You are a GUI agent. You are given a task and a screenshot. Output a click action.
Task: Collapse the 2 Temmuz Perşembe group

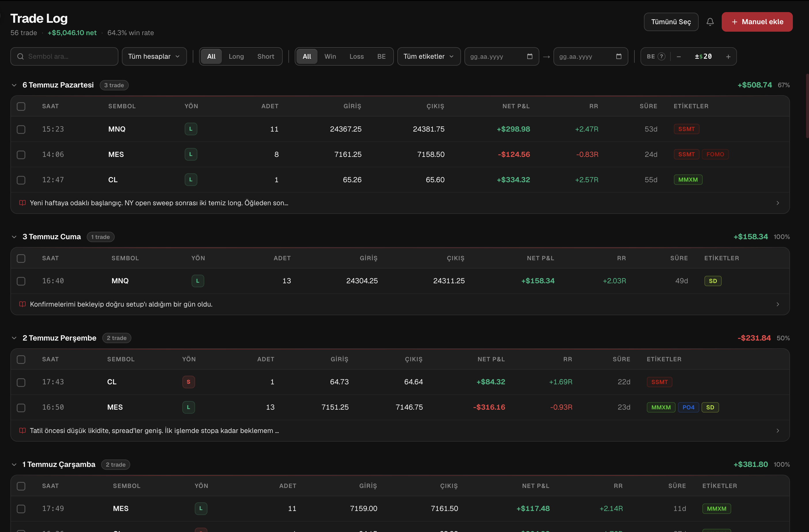14,338
